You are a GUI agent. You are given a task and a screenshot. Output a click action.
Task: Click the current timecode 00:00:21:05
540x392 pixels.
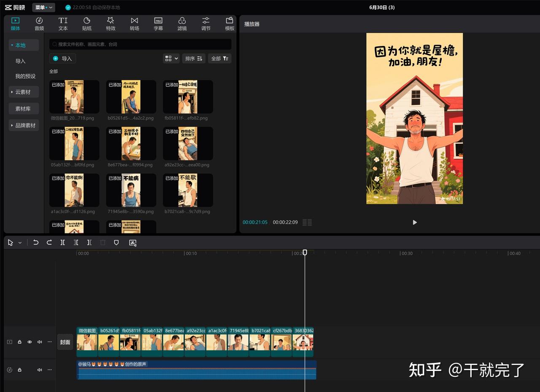coord(255,222)
